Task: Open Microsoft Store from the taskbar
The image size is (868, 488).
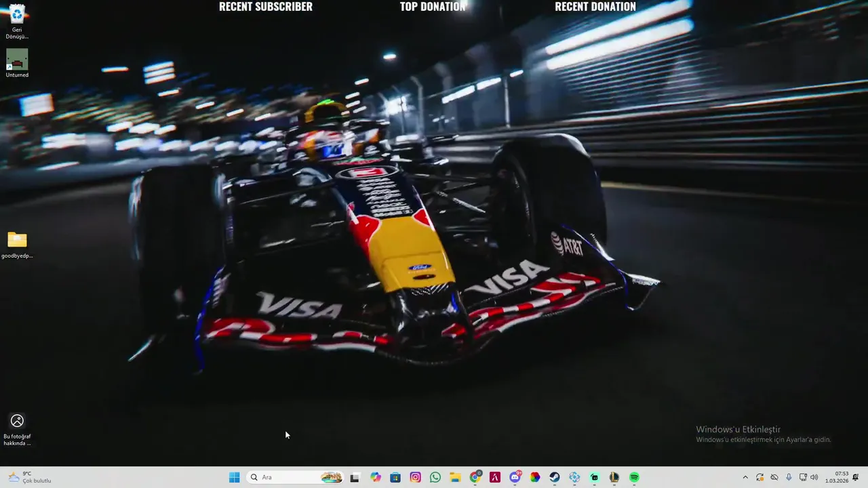Action: pos(395,477)
